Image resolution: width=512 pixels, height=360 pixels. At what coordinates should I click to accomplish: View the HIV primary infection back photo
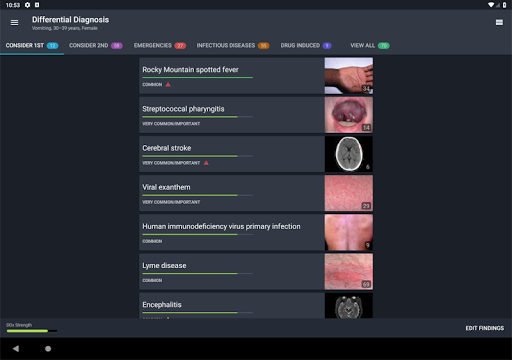point(349,232)
